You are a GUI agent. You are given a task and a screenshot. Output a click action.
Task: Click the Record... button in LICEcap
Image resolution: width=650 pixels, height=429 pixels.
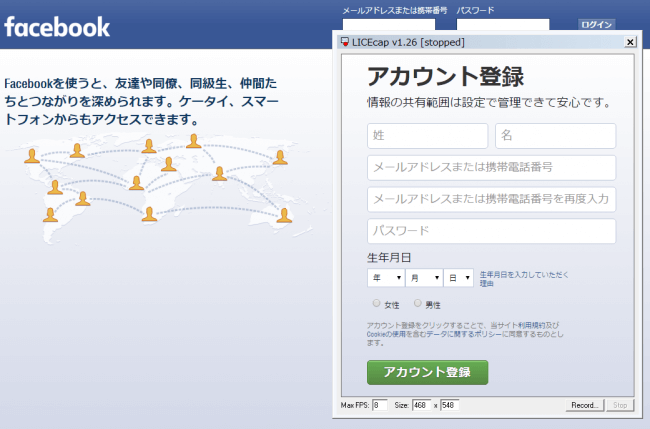click(585, 405)
